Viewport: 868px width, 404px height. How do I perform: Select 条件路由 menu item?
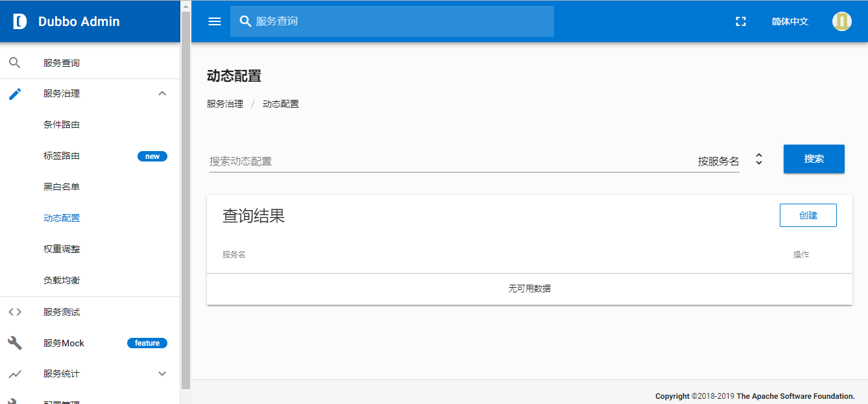62,125
